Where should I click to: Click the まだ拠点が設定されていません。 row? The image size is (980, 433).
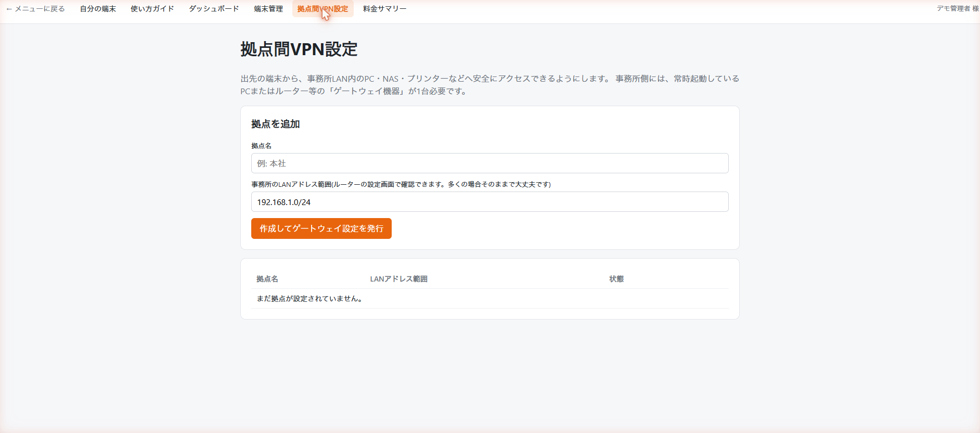pos(489,299)
